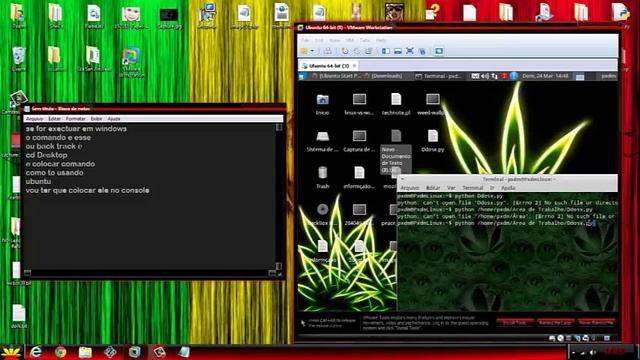The height and width of the screenshot is (360, 640).
Task: Click the VMware Unity mode toolbar icon
Action: click(x=422, y=51)
